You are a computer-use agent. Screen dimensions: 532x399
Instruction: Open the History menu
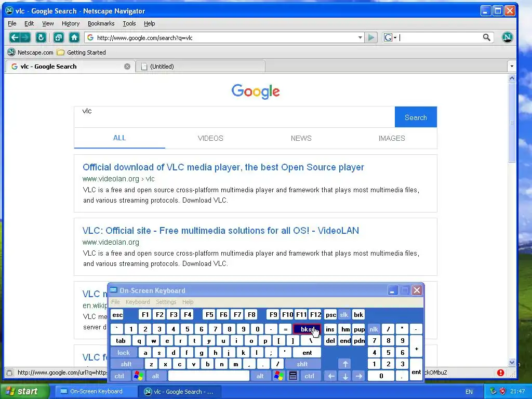pyautogui.click(x=71, y=23)
